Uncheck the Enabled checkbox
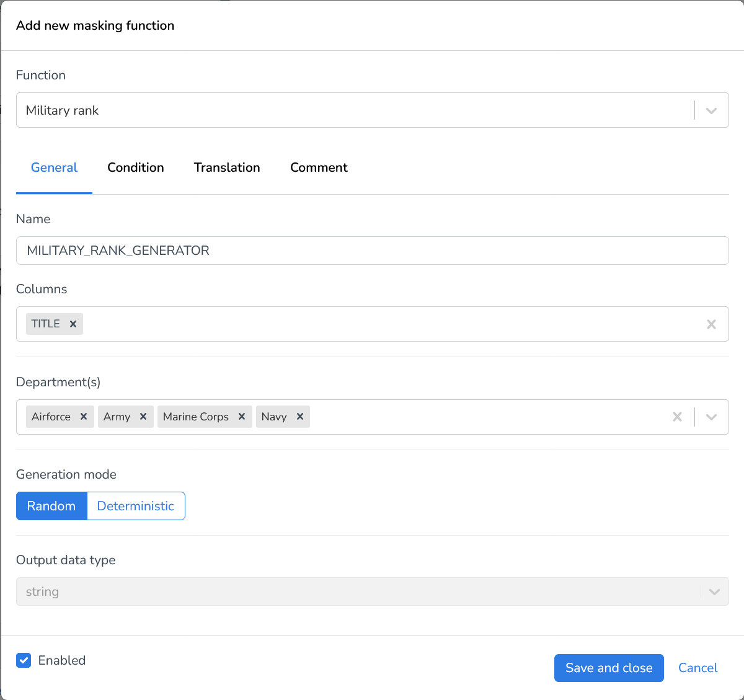The width and height of the screenshot is (744, 700). pyautogui.click(x=24, y=660)
